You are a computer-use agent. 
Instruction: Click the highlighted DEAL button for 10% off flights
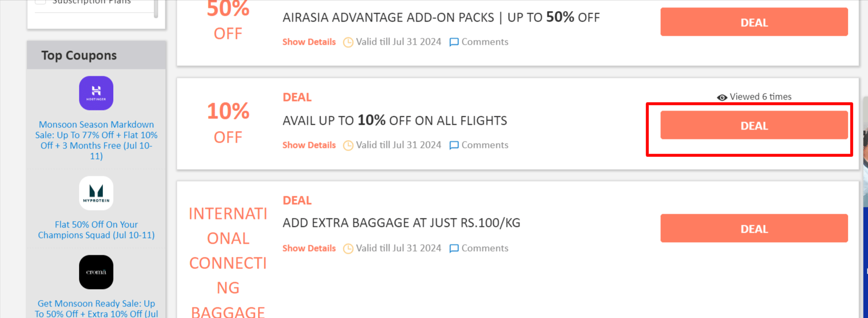754,126
